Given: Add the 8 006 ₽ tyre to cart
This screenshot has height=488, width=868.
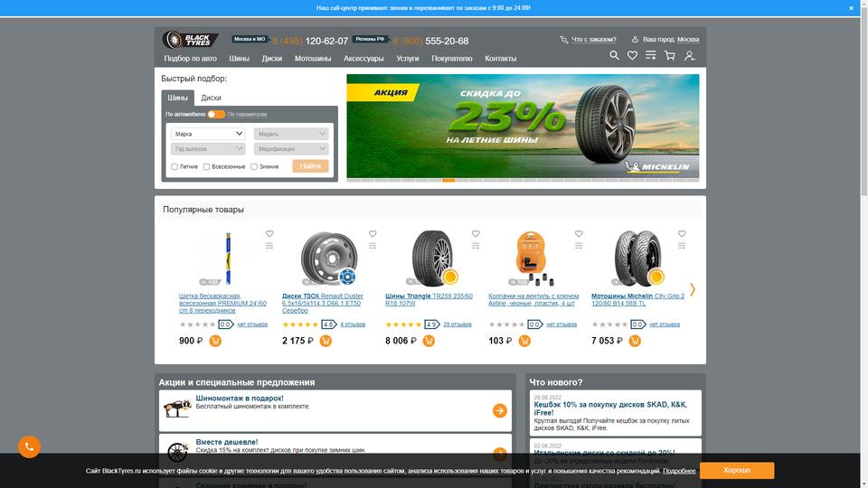Looking at the screenshot, I should click(x=429, y=341).
